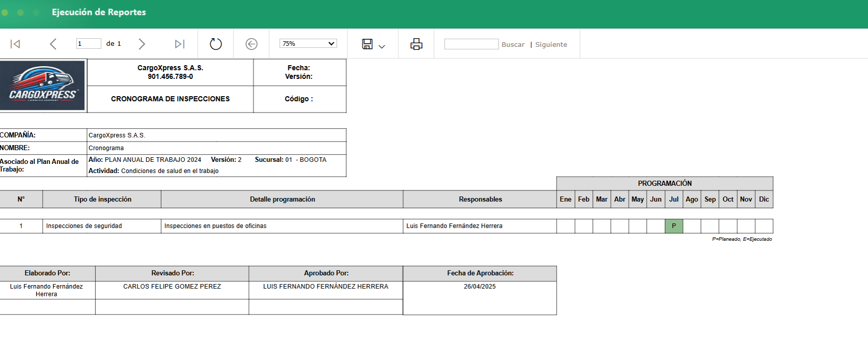Screen dimensions: 868x339
Task: Click the back to parent report icon
Action: click(x=251, y=44)
